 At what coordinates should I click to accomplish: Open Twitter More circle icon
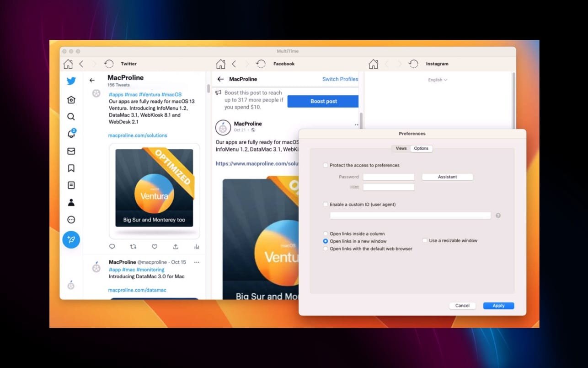click(71, 220)
